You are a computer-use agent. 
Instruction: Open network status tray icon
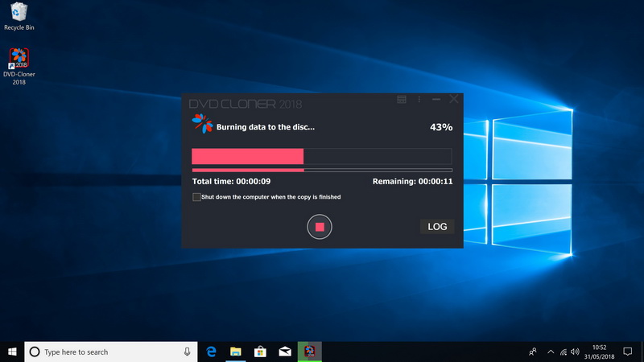(563, 352)
